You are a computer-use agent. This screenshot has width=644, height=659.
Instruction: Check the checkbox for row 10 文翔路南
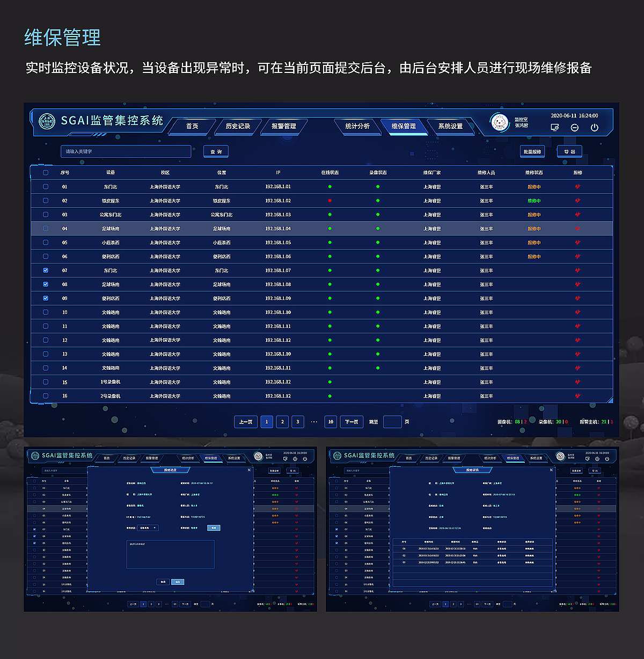click(46, 312)
